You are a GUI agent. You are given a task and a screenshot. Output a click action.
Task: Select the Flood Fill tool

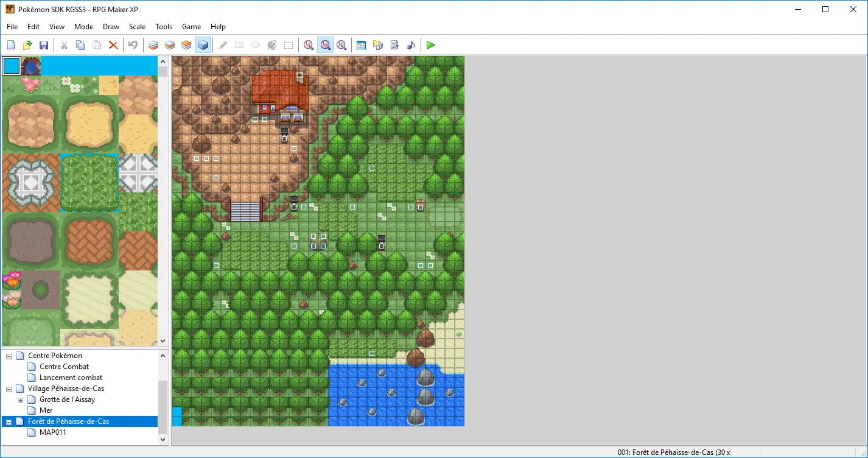(272, 44)
